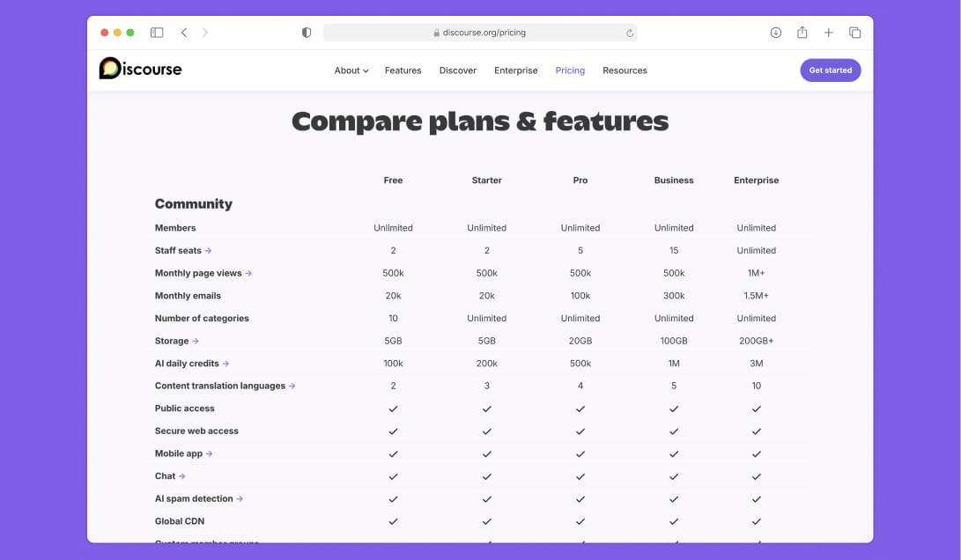Click the discourse.org/pricing address bar
Image resolution: width=961 pixels, height=560 pixels.
pyautogui.click(x=480, y=33)
